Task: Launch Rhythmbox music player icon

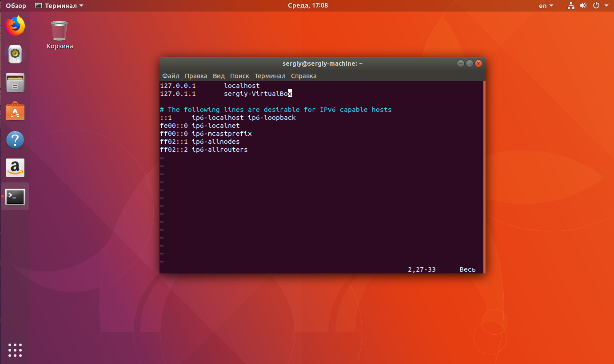Action: point(15,54)
